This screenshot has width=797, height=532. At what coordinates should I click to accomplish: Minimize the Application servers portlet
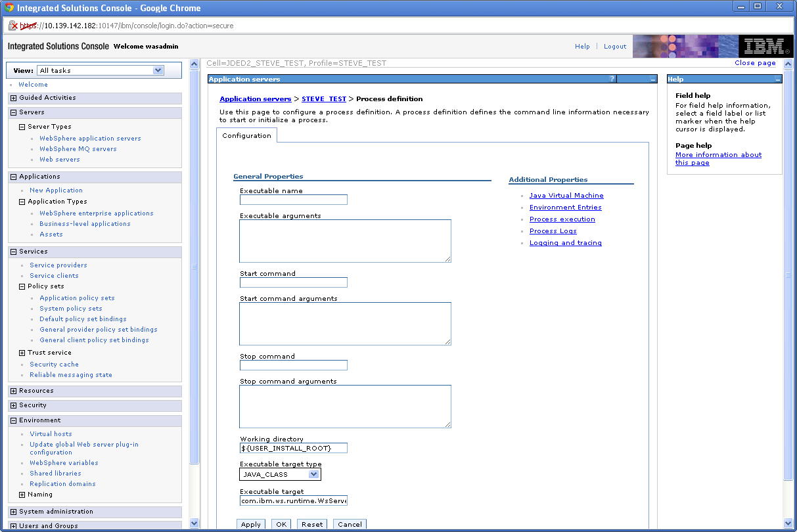[x=652, y=79]
